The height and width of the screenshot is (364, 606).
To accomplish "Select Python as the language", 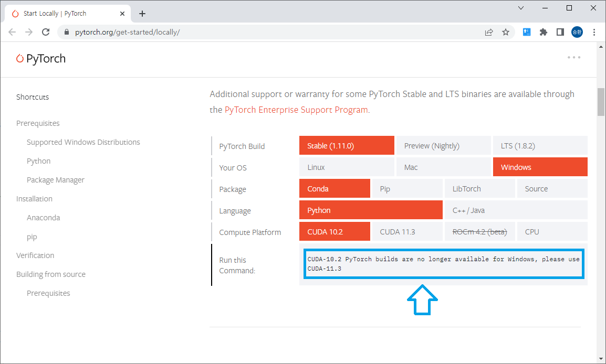I will pos(371,210).
